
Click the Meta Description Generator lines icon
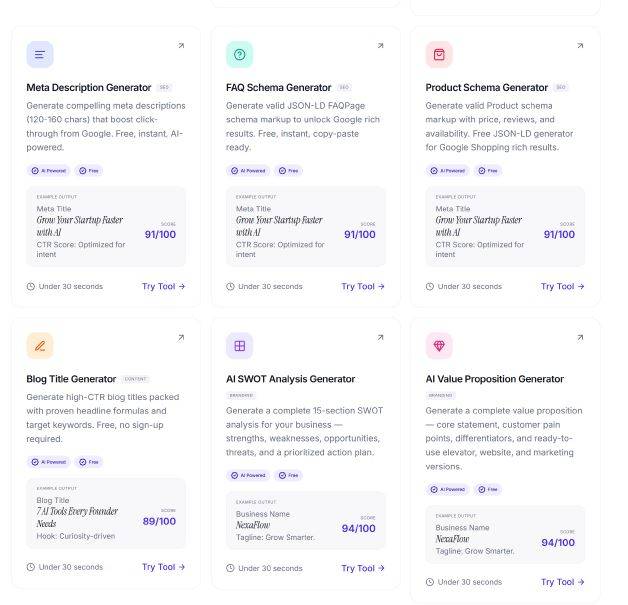click(x=40, y=54)
